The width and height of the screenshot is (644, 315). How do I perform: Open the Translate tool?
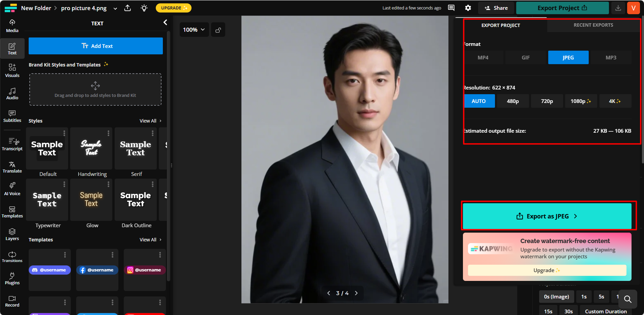coord(12,167)
